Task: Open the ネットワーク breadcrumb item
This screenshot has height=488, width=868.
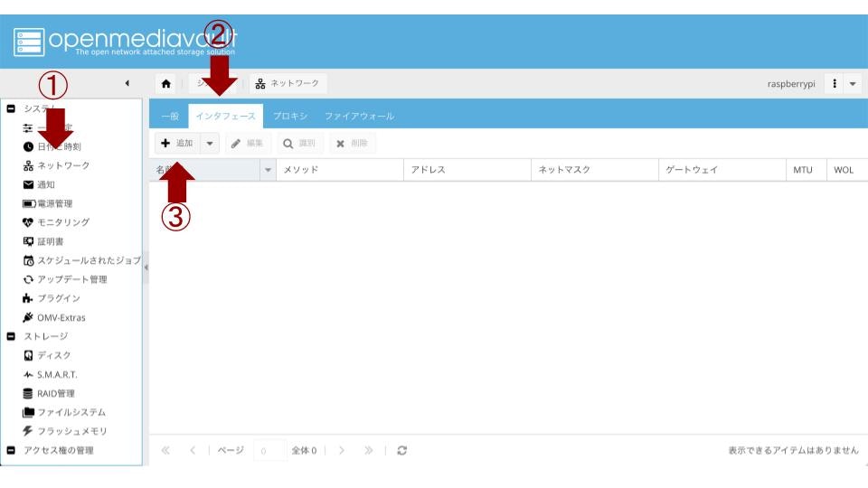Action: click(x=288, y=83)
